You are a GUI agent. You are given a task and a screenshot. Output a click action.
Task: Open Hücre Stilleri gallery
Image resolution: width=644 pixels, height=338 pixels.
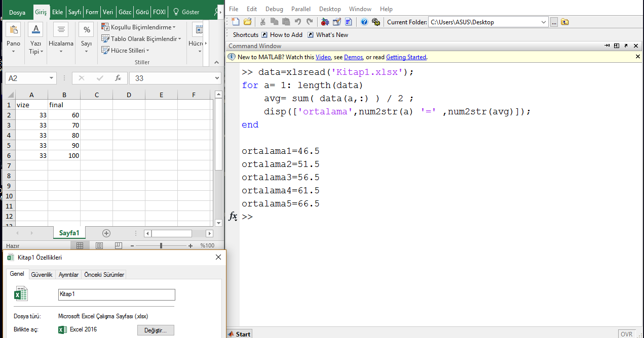point(125,50)
